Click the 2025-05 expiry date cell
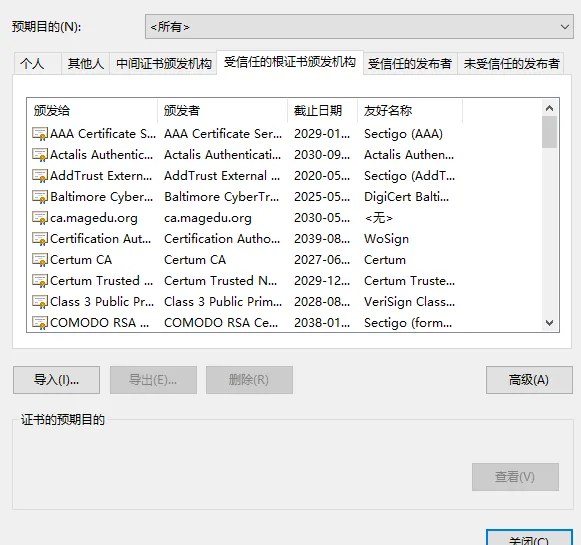The image size is (581, 545). (x=322, y=197)
